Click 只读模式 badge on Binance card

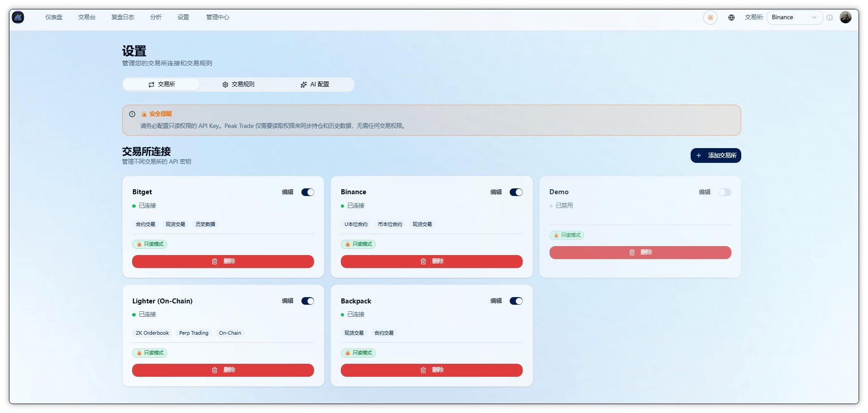click(358, 244)
